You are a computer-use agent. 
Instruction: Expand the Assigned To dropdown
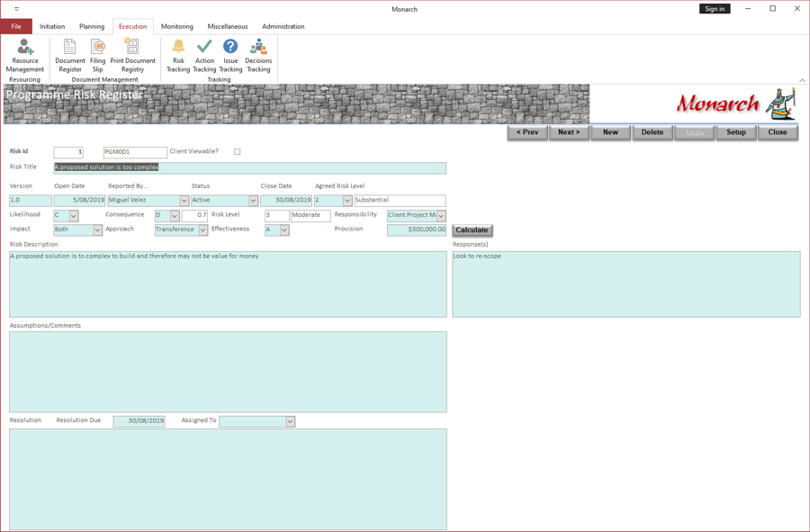pyautogui.click(x=291, y=421)
